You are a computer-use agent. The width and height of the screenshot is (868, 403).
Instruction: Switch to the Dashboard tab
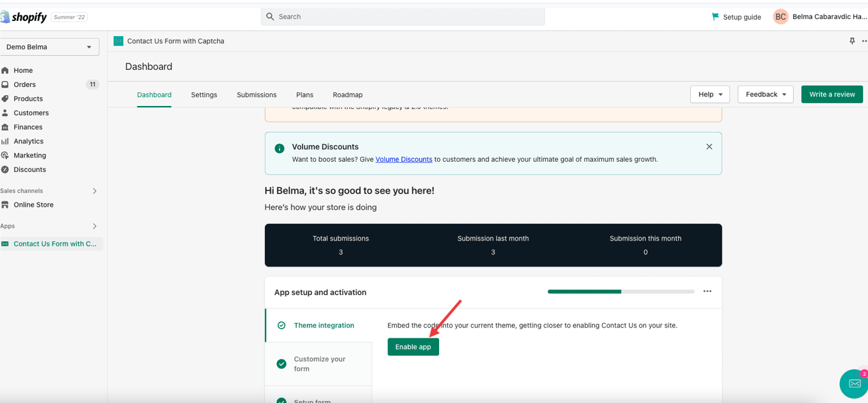point(154,95)
